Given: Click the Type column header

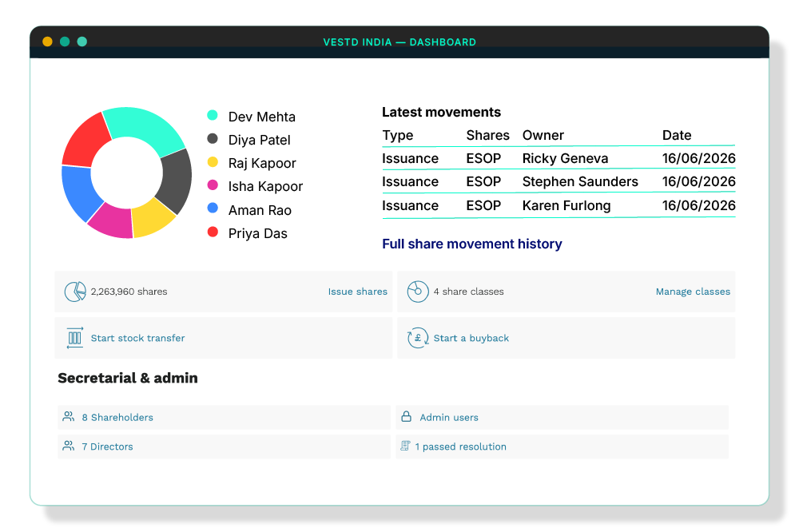Looking at the screenshot, I should [x=398, y=136].
